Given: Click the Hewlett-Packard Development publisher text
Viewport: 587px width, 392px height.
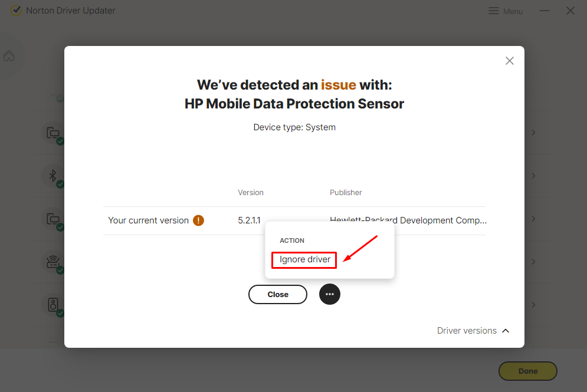Looking at the screenshot, I should 408,220.
